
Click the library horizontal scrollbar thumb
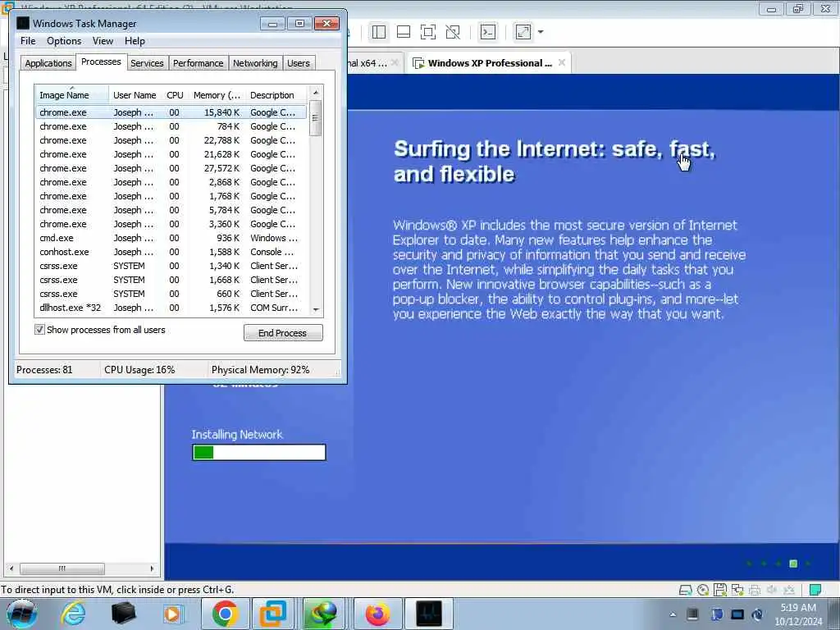coord(62,568)
